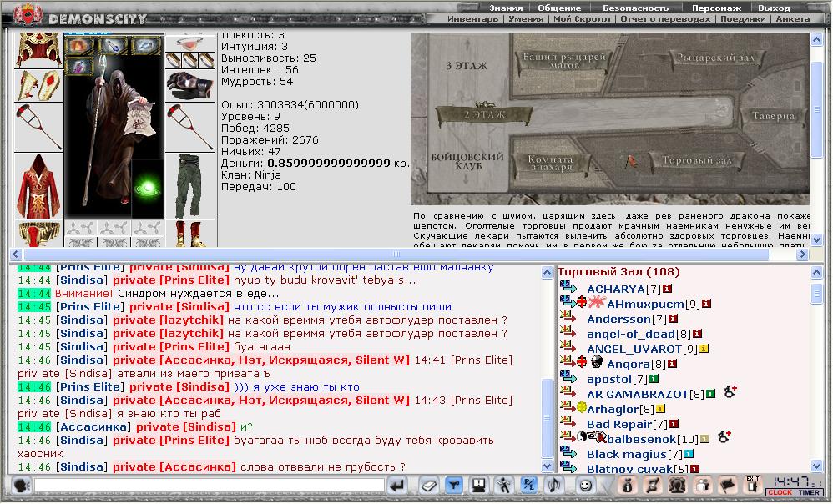833x504 pixels.
Task: Click the two-people friends icon
Action: click(x=702, y=486)
